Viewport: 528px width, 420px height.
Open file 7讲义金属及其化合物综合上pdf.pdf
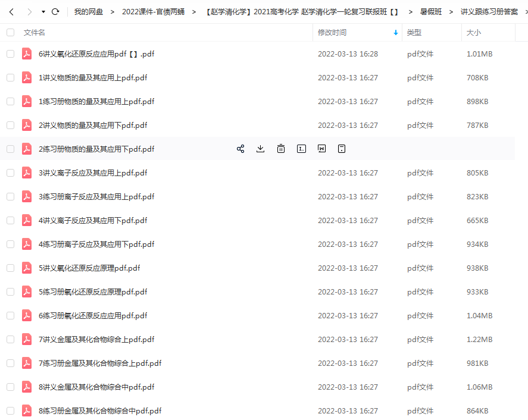coord(96,339)
